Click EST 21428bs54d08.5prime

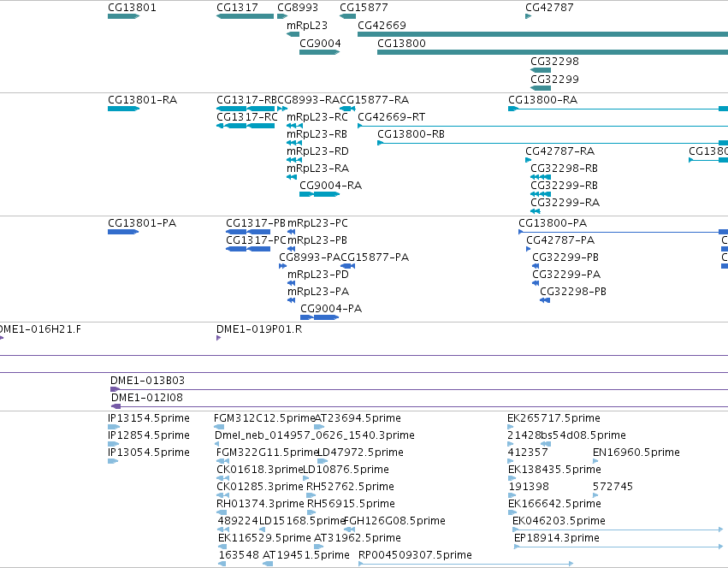tap(566, 435)
